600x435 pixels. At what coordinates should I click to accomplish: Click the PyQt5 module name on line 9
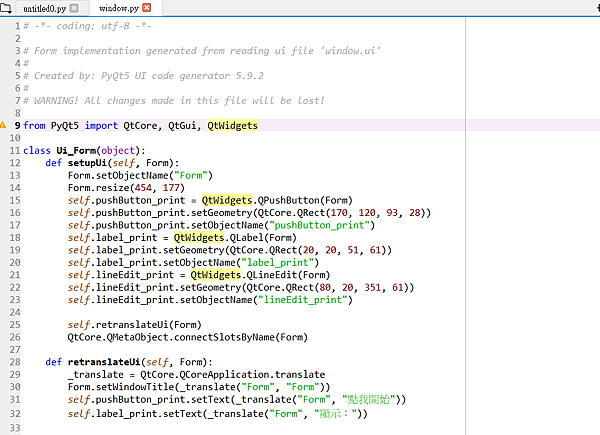pyautogui.click(x=65, y=125)
